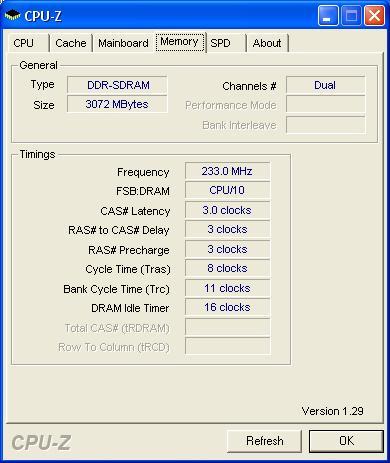Viewport: 390px width, 463px height.
Task: Confirm with the OK button
Action: tap(346, 441)
